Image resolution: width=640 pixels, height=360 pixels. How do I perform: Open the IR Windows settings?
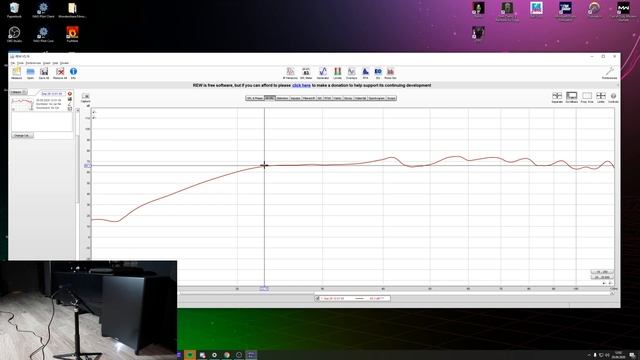[x=290, y=73]
